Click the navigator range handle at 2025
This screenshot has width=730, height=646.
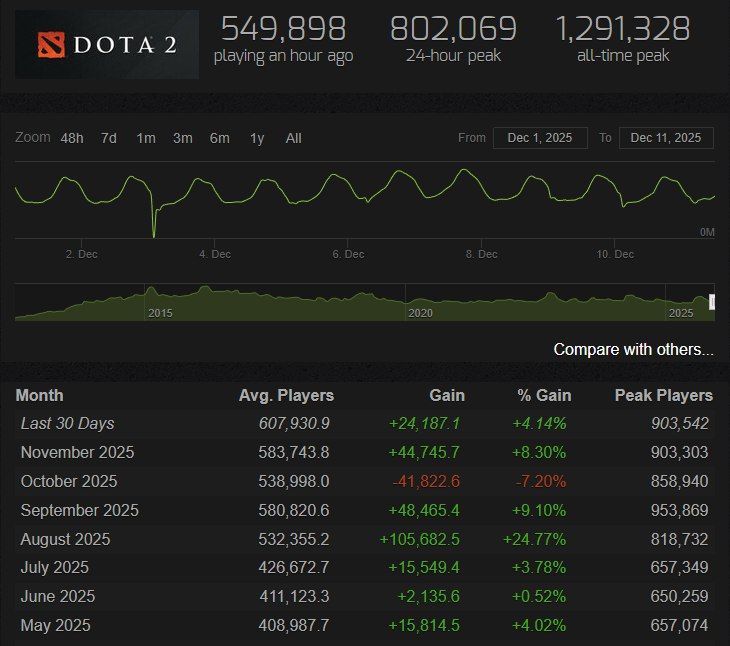point(712,302)
